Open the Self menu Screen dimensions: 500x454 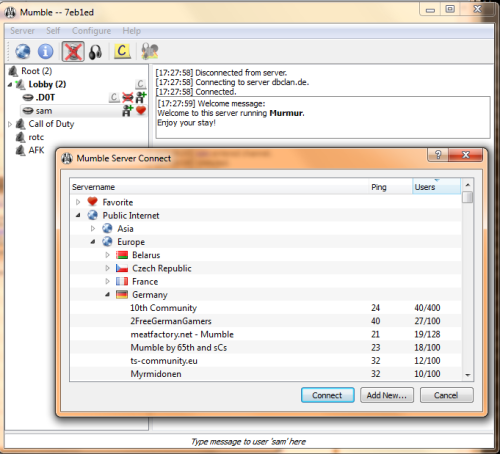(53, 31)
